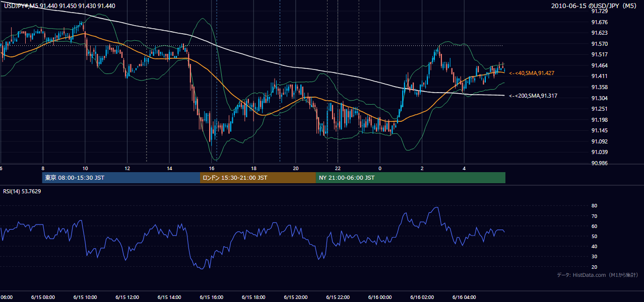Click hour tick 12 under the price chart

click(x=127, y=168)
